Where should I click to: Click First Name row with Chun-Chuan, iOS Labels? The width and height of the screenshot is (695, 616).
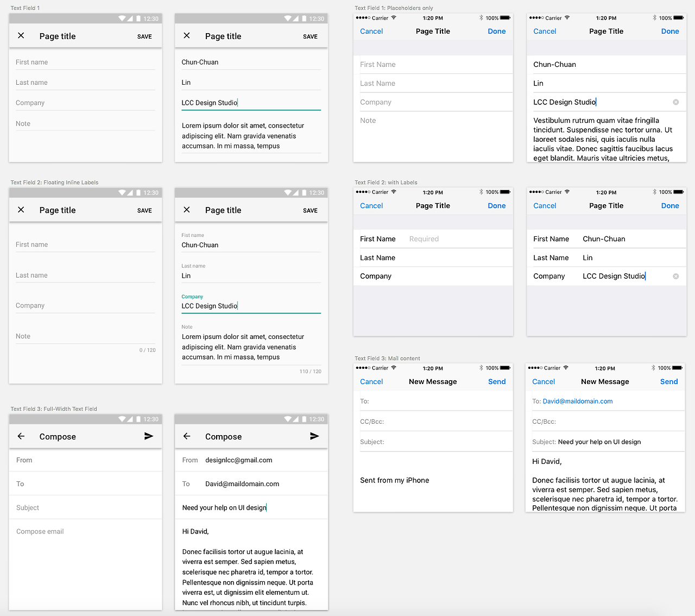click(x=606, y=239)
